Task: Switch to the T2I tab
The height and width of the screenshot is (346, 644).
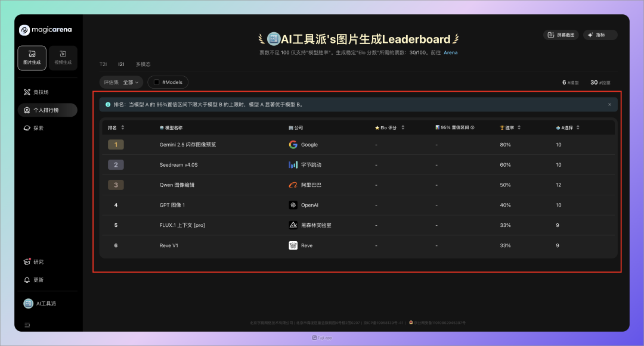Action: click(103, 64)
